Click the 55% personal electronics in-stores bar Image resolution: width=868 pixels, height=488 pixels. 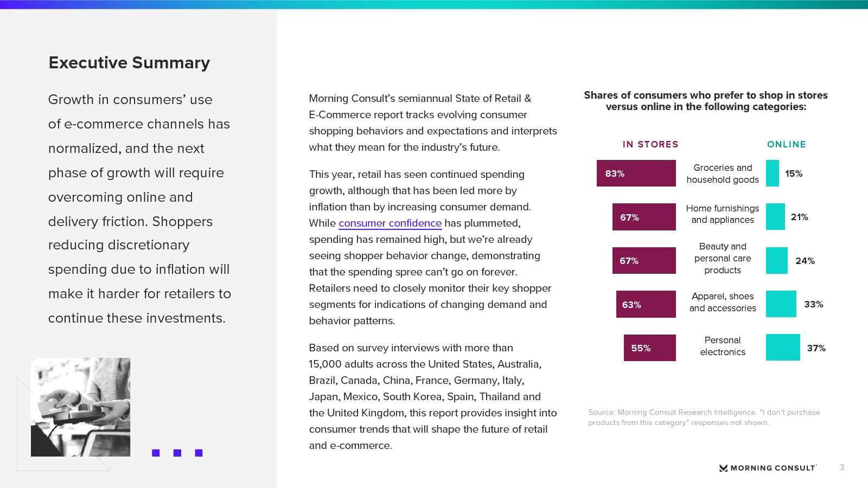(649, 348)
